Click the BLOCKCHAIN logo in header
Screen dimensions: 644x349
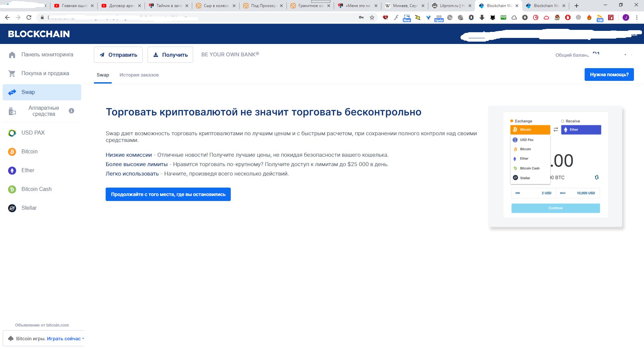click(x=39, y=34)
